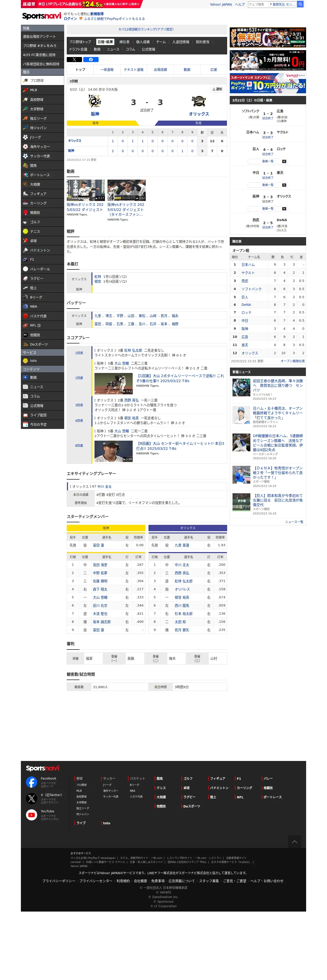The image size is (327, 980).
Task: Open ラグビー sidebar item
Action: [42, 279]
